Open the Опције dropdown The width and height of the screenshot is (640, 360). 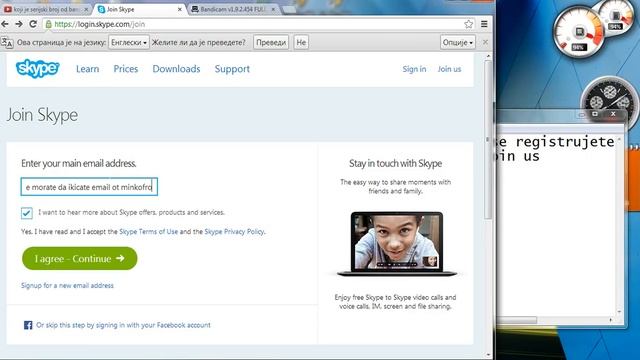click(458, 42)
